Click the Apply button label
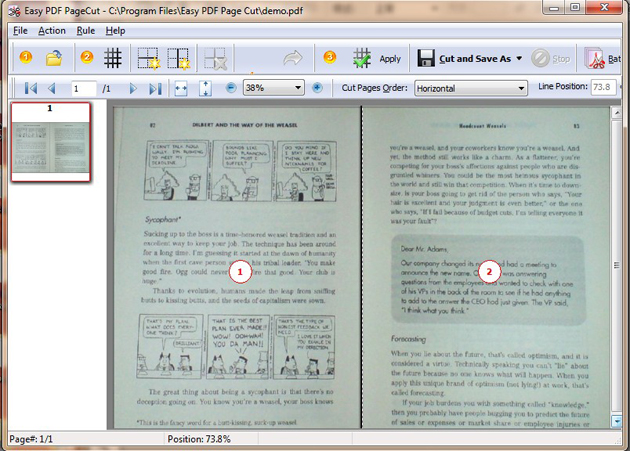 point(390,59)
